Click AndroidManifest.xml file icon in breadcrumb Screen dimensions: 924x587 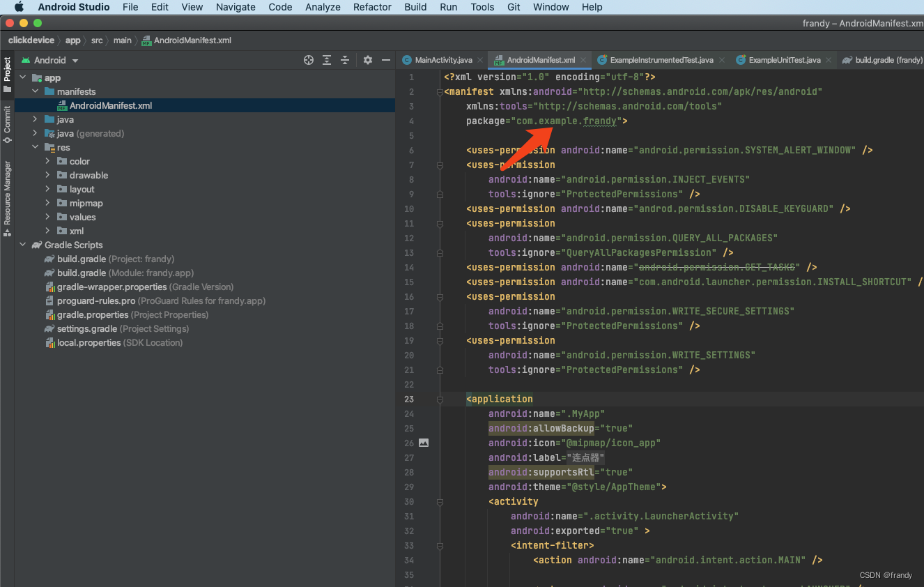[x=146, y=40]
